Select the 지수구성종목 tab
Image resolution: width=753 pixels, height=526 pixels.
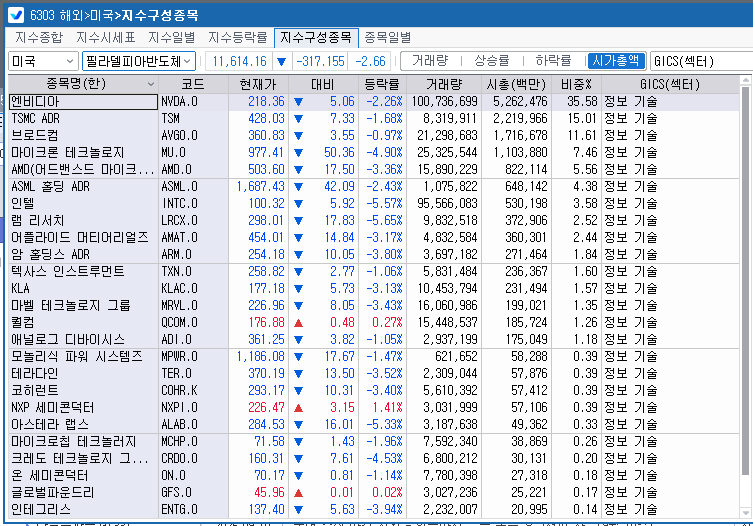(x=316, y=37)
